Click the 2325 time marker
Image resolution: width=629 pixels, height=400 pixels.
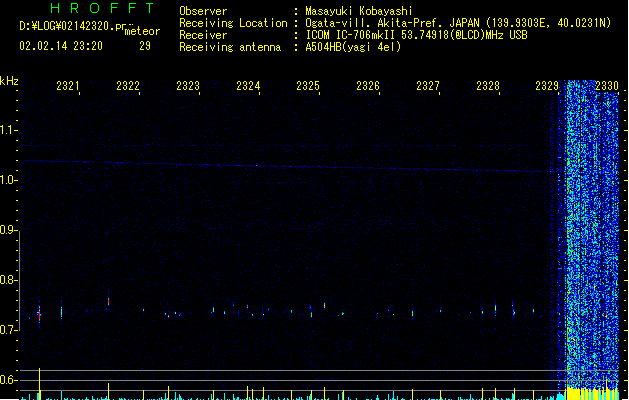(x=308, y=86)
